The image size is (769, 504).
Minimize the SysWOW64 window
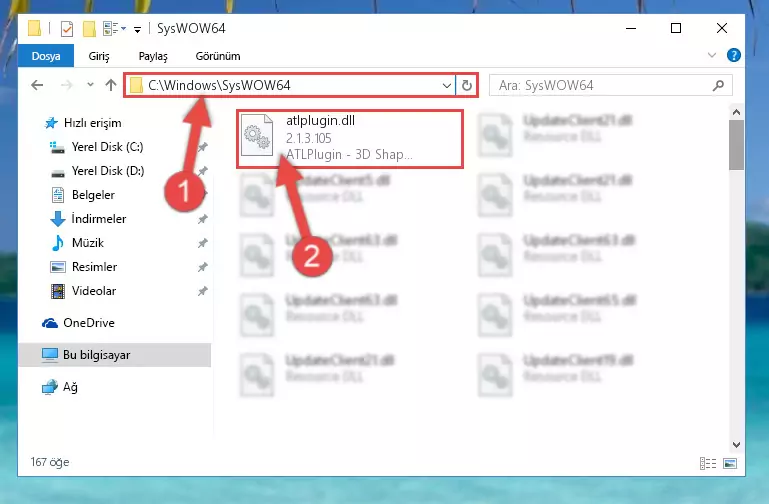631,28
